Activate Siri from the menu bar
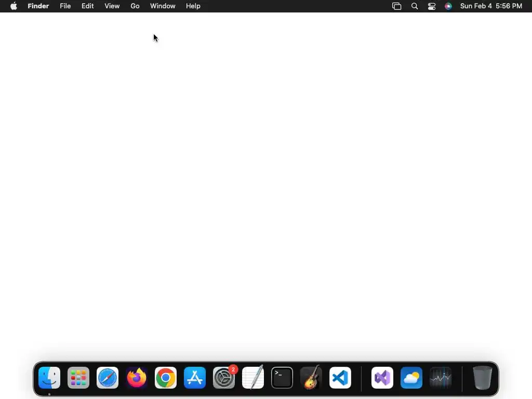532x399 pixels. point(448,6)
